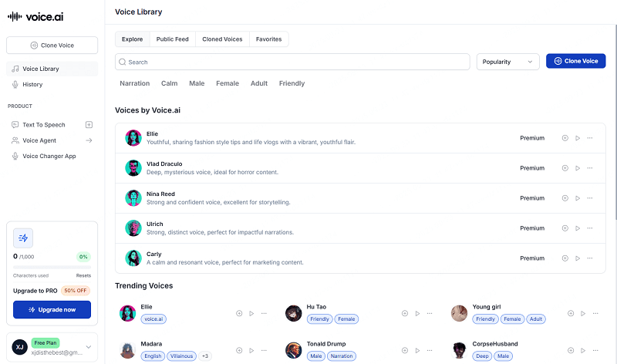Add Carly voice with plus icon
Screen dimensions: 617x364
(x=565, y=258)
